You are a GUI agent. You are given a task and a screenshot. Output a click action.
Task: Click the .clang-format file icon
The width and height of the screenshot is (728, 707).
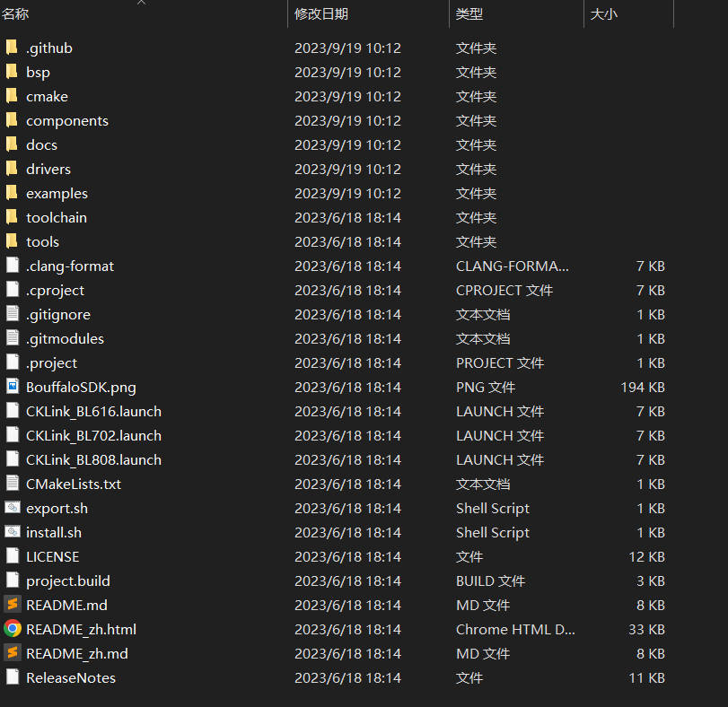pos(13,266)
